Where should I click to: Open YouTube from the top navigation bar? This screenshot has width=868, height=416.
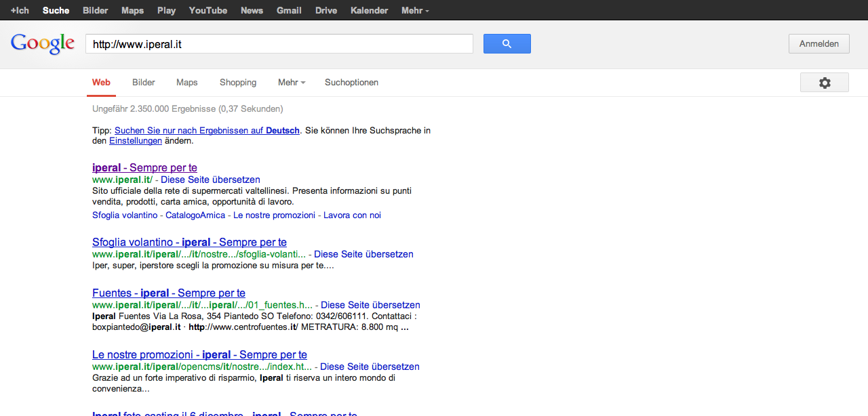(x=208, y=11)
